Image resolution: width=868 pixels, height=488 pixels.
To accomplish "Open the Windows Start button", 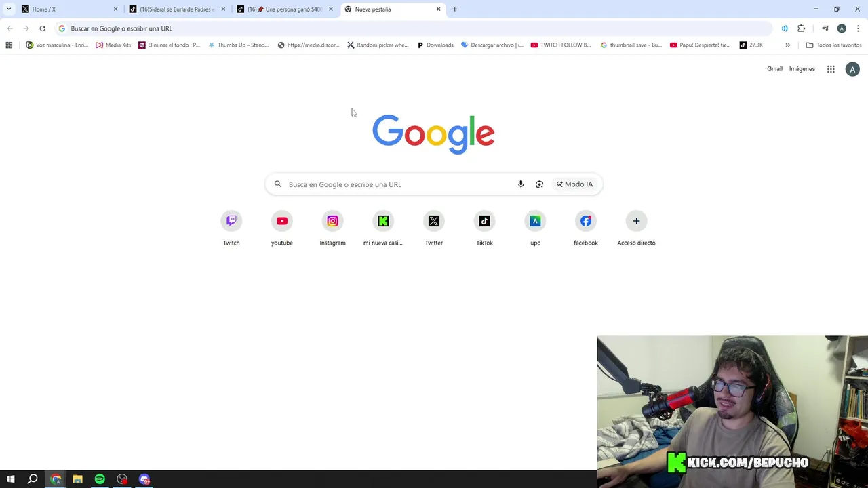I will 11,479.
